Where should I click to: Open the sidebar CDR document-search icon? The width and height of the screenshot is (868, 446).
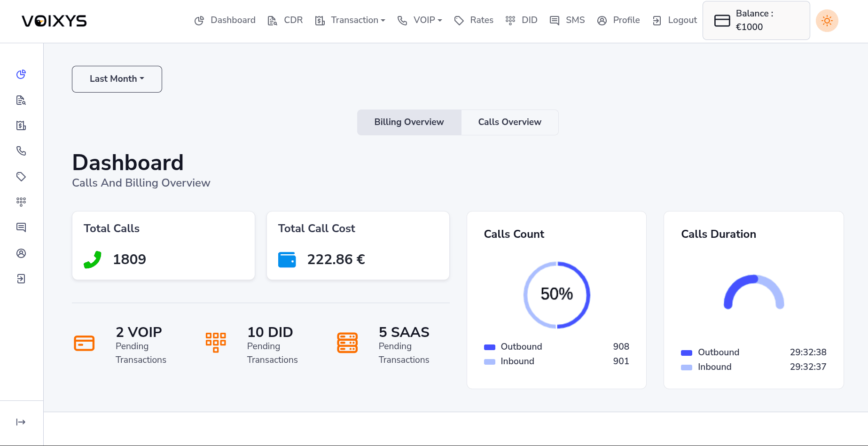(21, 100)
